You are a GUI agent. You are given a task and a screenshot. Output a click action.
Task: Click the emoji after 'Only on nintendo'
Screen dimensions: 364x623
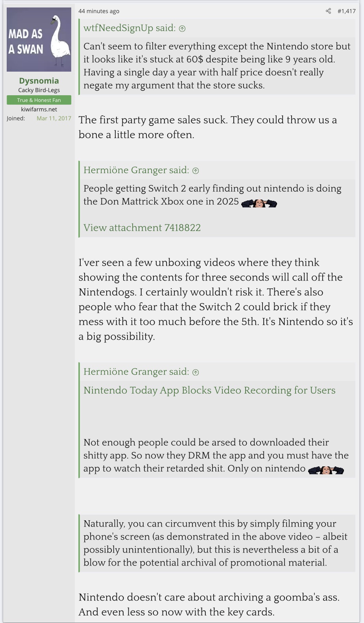point(326,470)
